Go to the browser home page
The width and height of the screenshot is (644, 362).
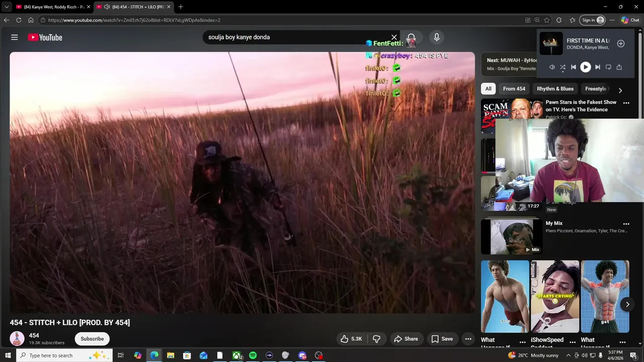coord(31,20)
